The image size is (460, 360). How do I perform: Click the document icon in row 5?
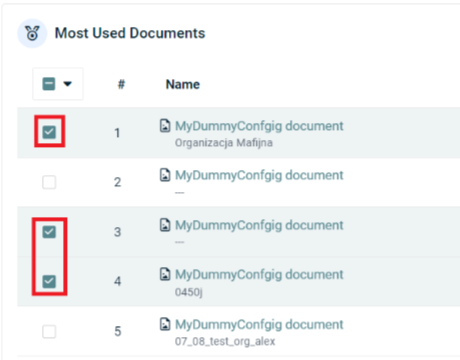pos(165,324)
